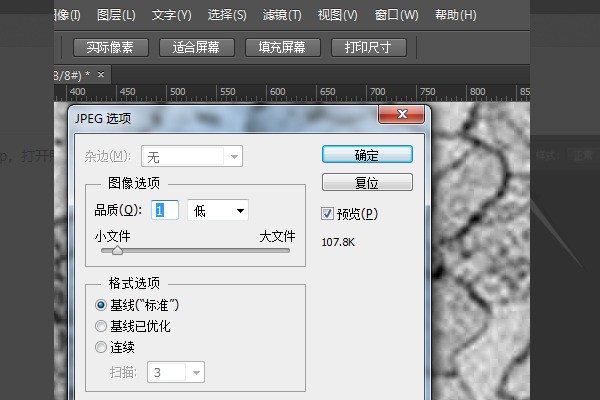Image resolution: width=600 pixels, height=400 pixels.
Task: Select the 基线("标准") radio option
Action: pos(101,305)
